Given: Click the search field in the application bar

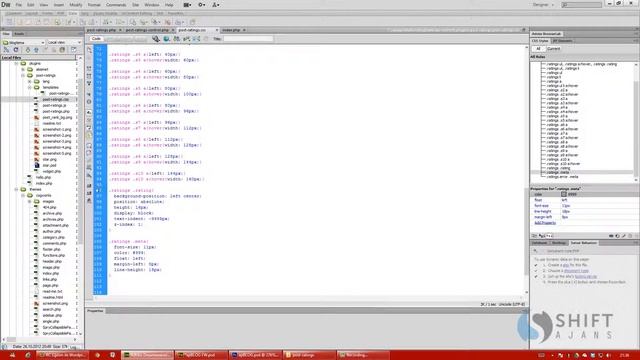Looking at the screenshot, I should click(582, 5).
